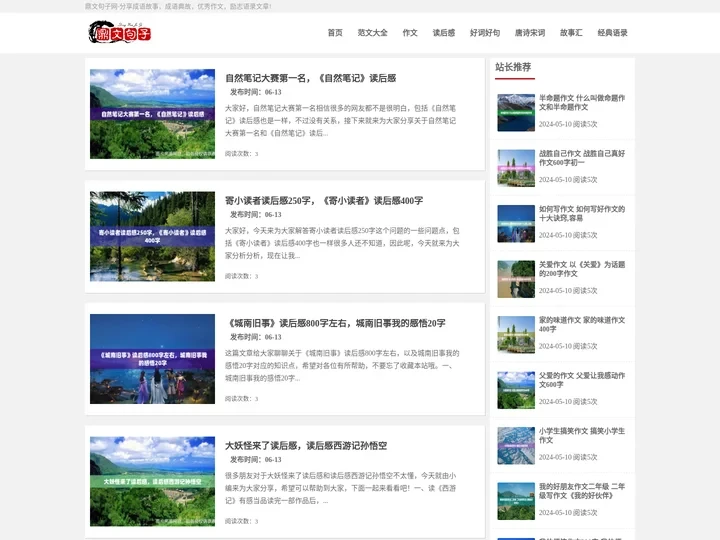The image size is (720, 540).
Task: Go to the 读后感 section
Action: [444, 33]
